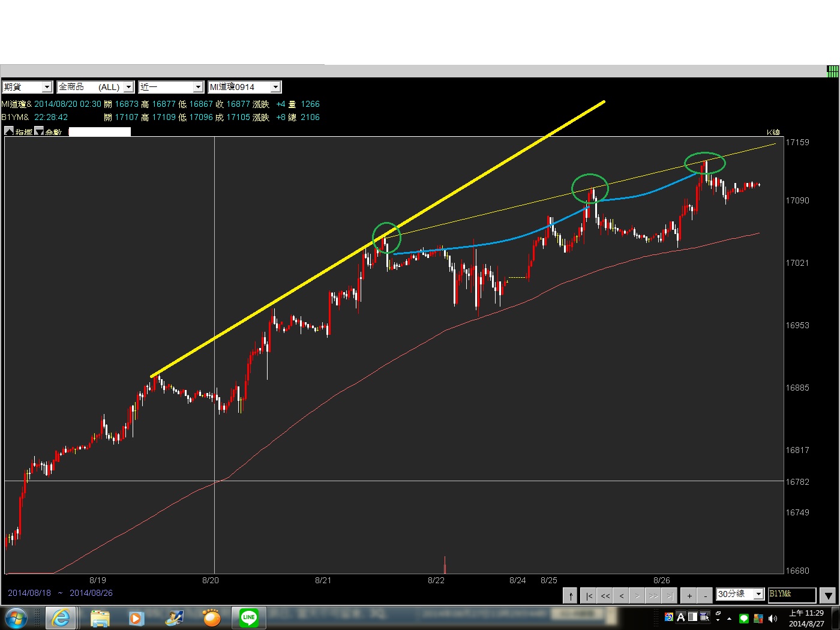Click the down-triangle 參數 parameter button
Image resolution: width=840 pixels, height=630 pixels.
[x=39, y=131]
